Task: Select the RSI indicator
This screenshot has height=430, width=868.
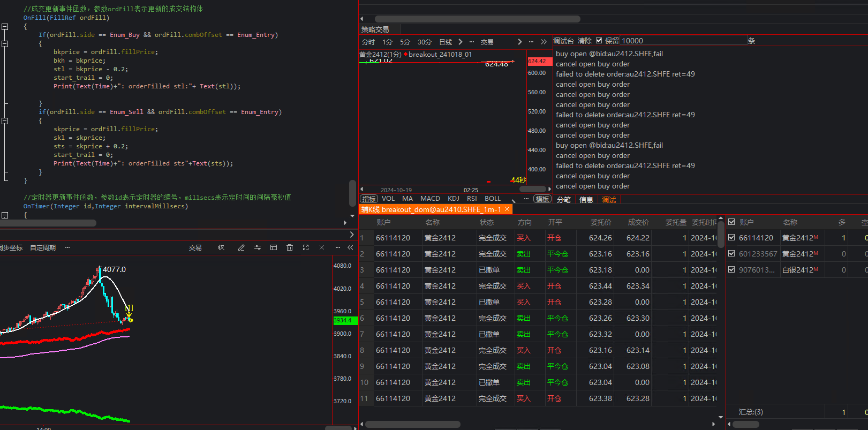Action: 472,199
